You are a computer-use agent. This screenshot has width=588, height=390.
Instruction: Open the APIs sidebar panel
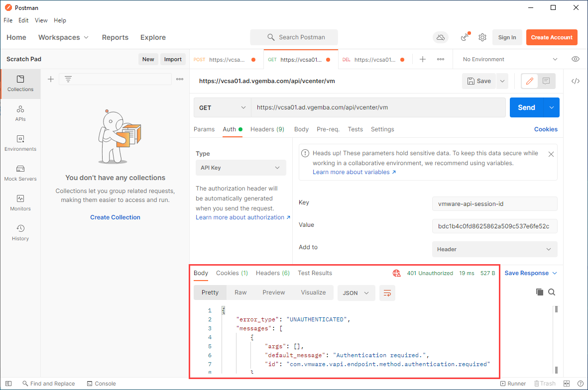click(x=20, y=113)
